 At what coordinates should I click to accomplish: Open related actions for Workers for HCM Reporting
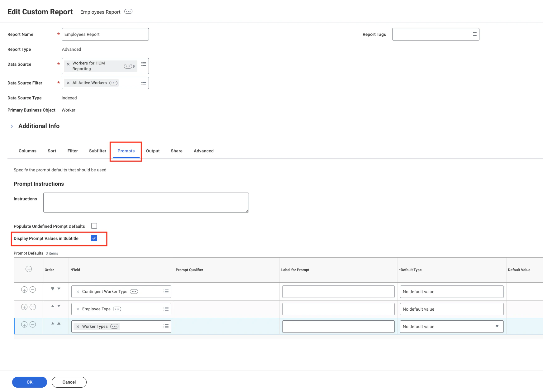pyautogui.click(x=128, y=66)
